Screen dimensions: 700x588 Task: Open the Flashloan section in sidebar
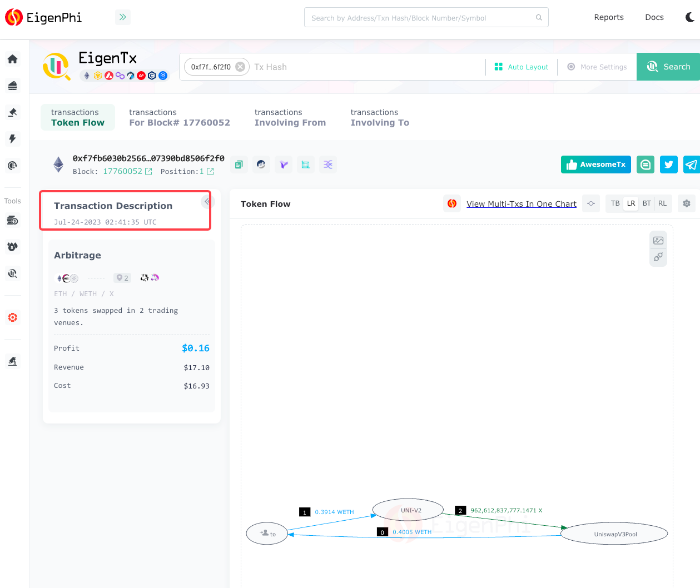(x=12, y=139)
